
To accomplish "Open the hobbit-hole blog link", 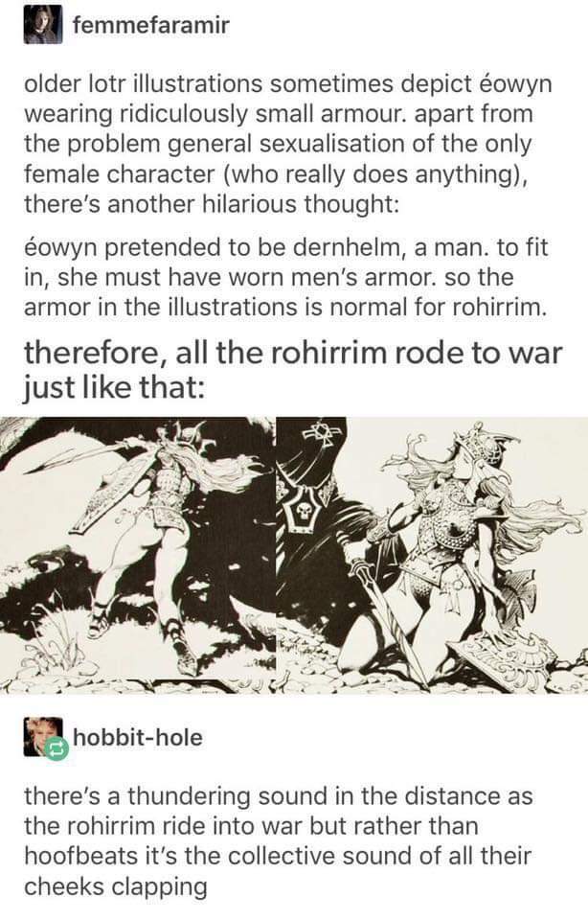I will tap(138, 737).
